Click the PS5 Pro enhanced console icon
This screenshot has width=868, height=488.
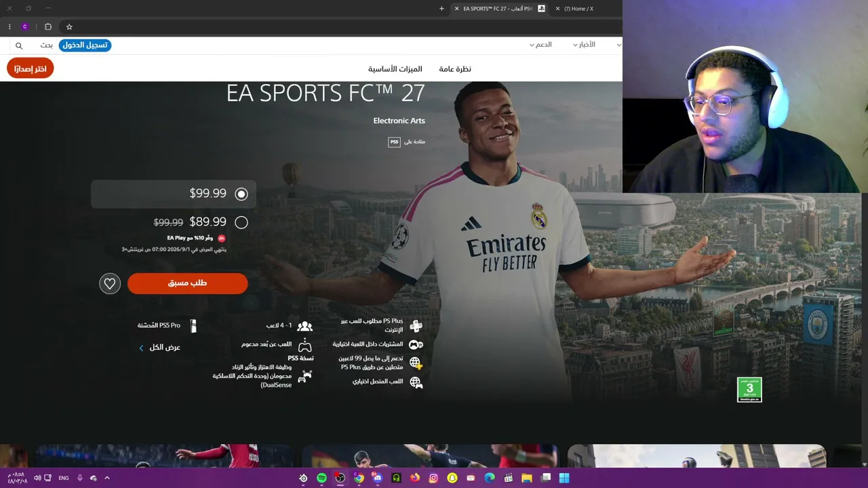click(193, 326)
